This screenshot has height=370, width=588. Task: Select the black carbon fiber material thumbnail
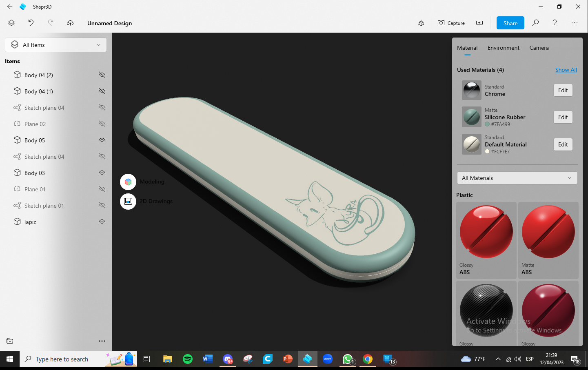coord(486,310)
